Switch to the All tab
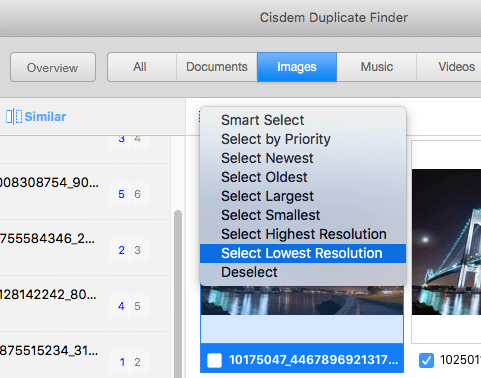This screenshot has width=481, height=378. pos(142,67)
